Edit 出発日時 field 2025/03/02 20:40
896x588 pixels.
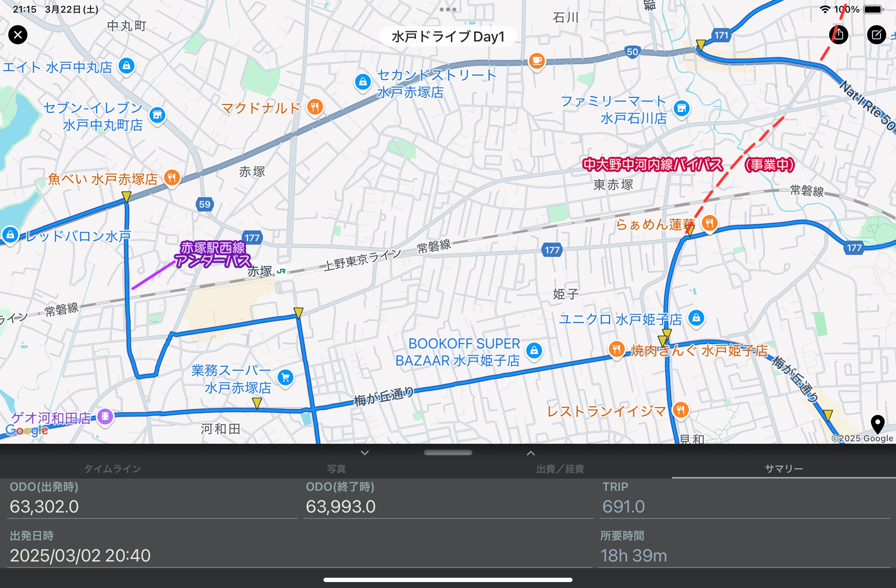[299, 556]
